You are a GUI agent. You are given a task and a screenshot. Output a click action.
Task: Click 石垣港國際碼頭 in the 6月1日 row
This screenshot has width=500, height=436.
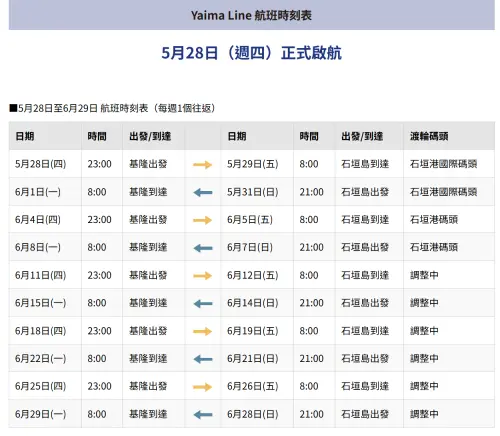443,192
